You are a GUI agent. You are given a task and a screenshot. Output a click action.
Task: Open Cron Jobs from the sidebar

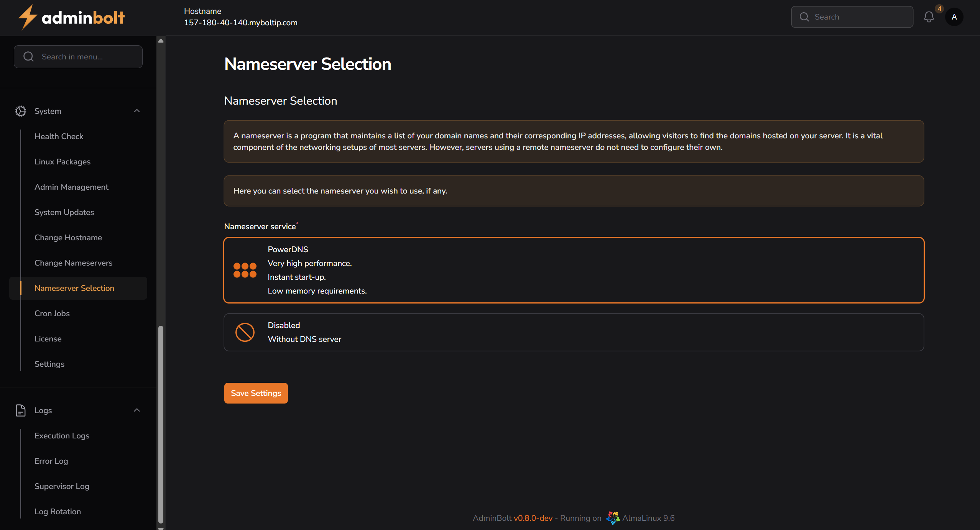pyautogui.click(x=52, y=313)
